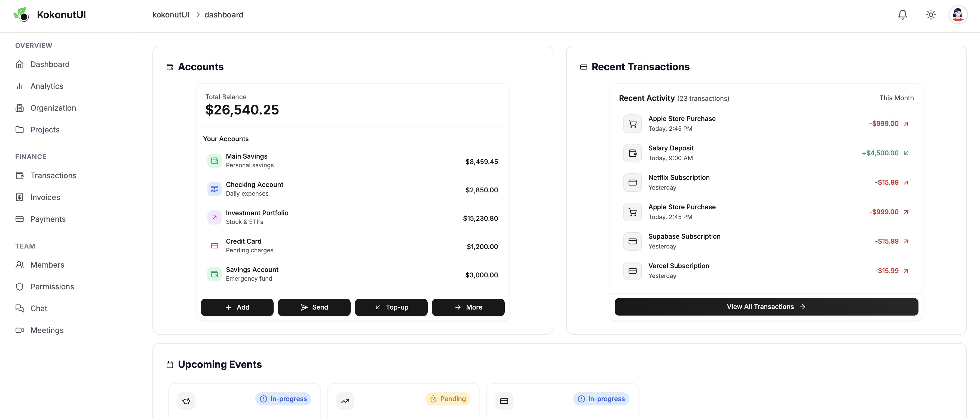Click the Add button

click(x=237, y=307)
